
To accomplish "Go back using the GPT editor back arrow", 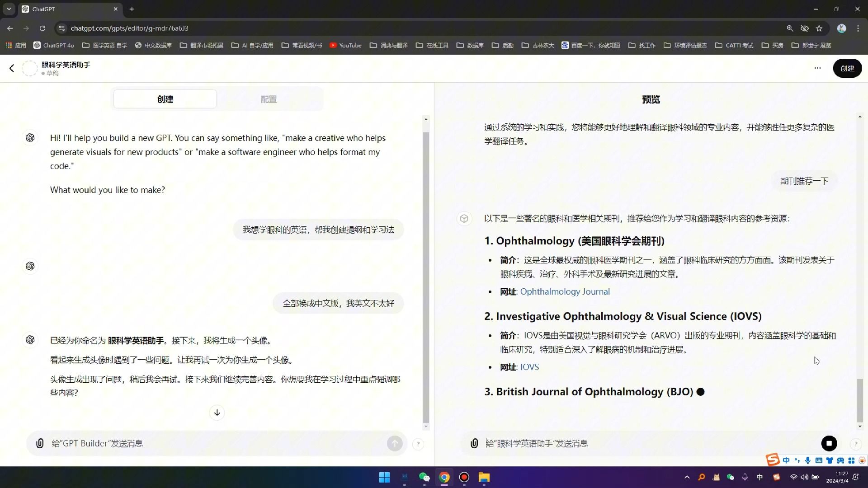I will (12, 68).
